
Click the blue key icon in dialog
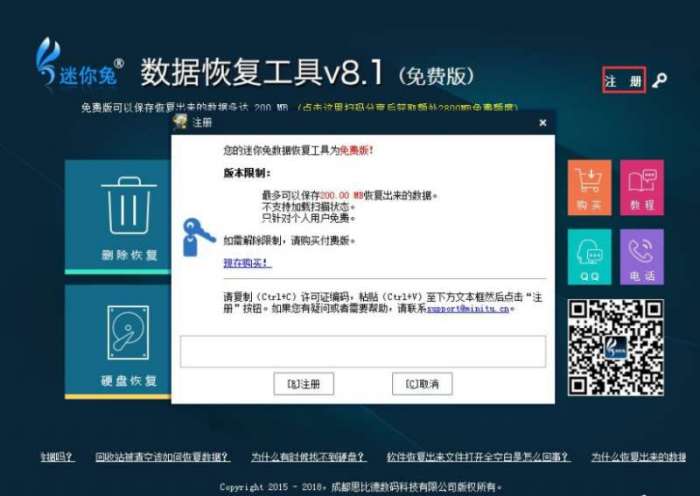(x=199, y=237)
